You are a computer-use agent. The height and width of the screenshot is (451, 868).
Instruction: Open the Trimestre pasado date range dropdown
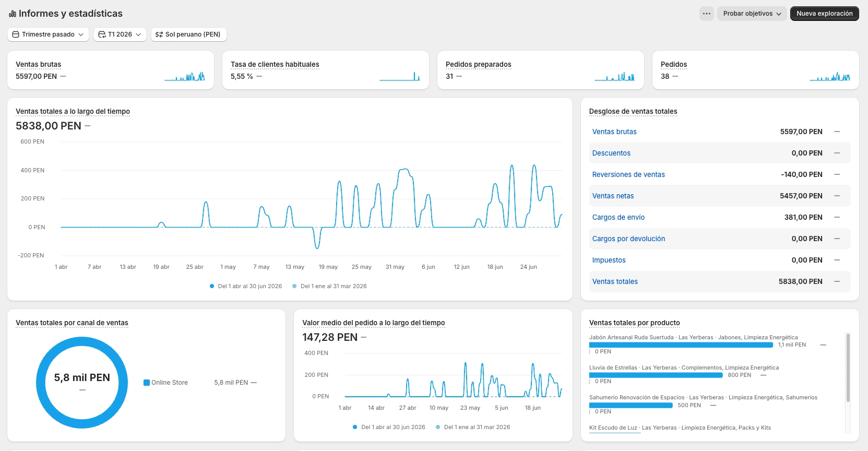(48, 34)
